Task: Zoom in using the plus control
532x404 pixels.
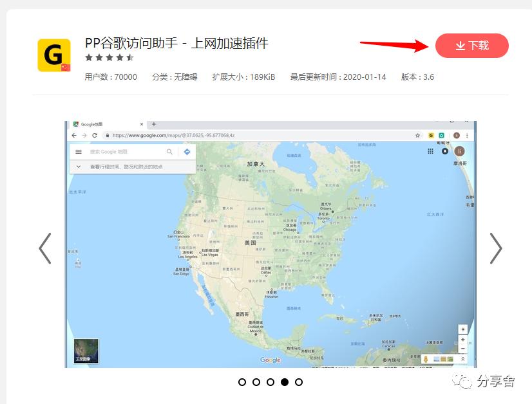Action: click(463, 339)
